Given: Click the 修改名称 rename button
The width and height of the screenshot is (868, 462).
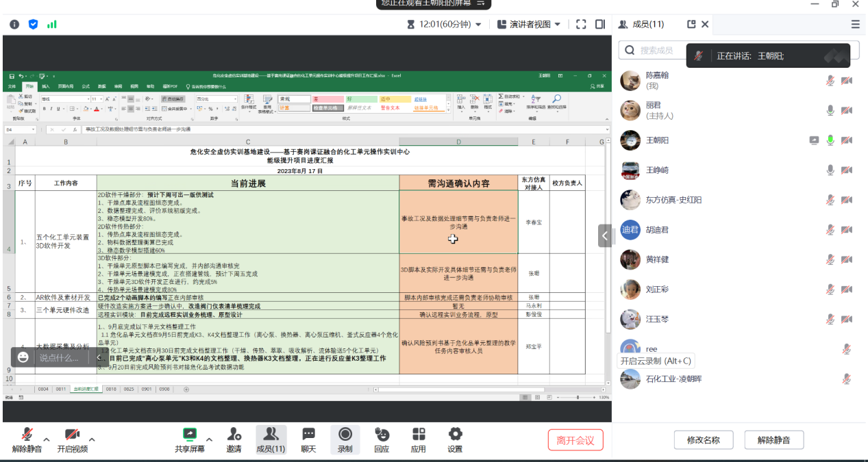Looking at the screenshot, I should [x=704, y=439].
